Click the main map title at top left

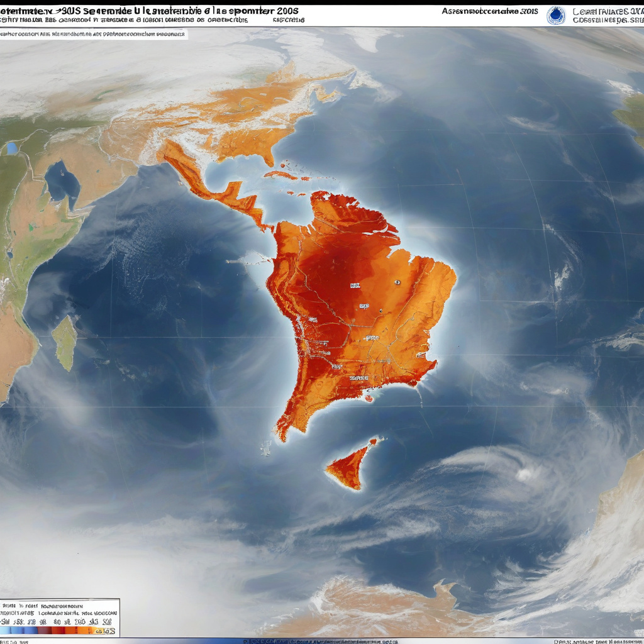151,11
